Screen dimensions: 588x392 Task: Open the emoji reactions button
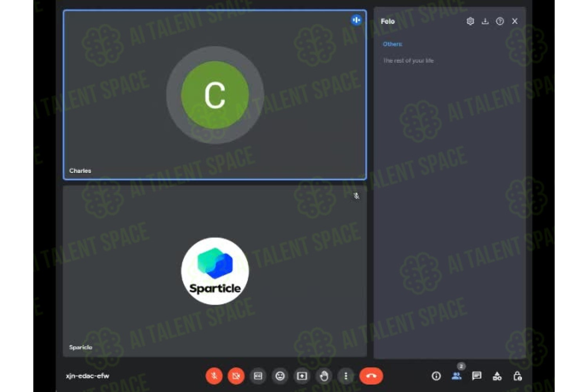click(280, 376)
